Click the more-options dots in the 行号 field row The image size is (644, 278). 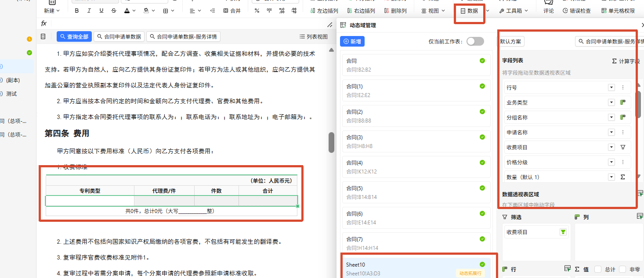click(x=622, y=88)
